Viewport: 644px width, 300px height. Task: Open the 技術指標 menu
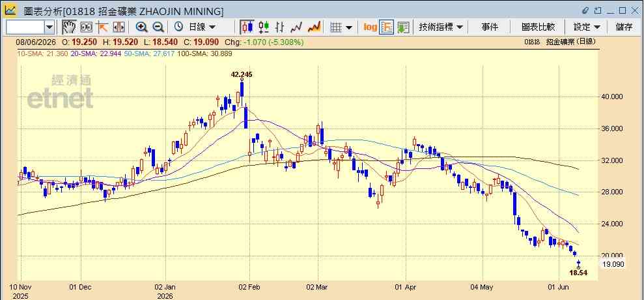[x=440, y=27]
